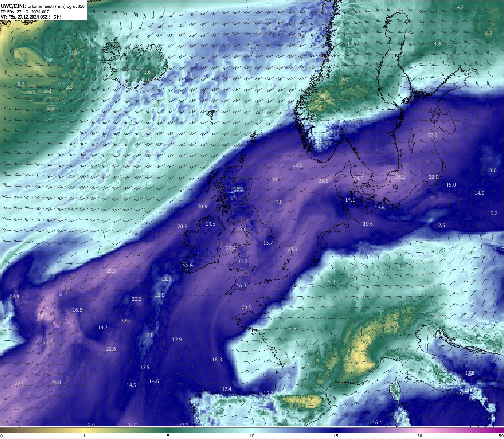Click the 22.4 value on the map
Image resolution: width=504 pixels, height=439 pixels.
(x=14, y=296)
